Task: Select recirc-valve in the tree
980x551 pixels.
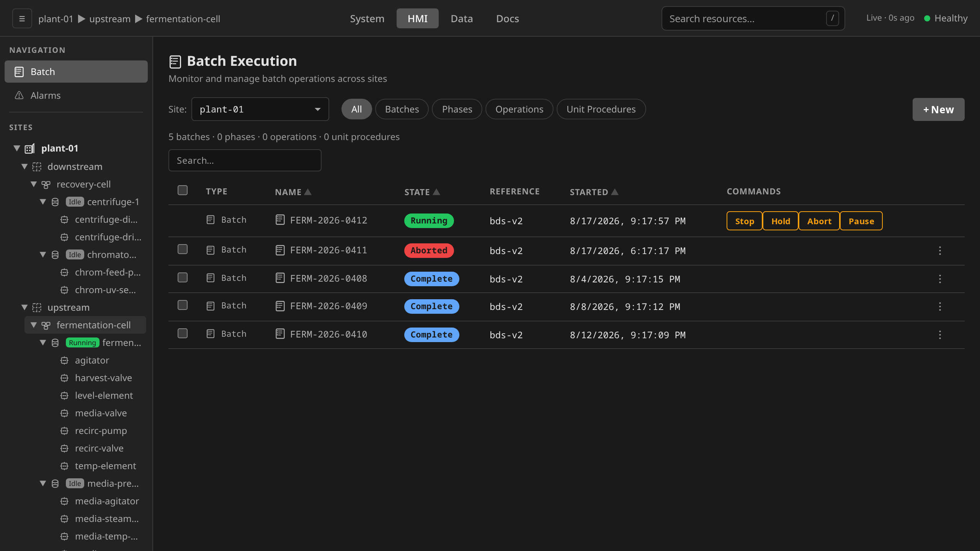Action: [99, 448]
